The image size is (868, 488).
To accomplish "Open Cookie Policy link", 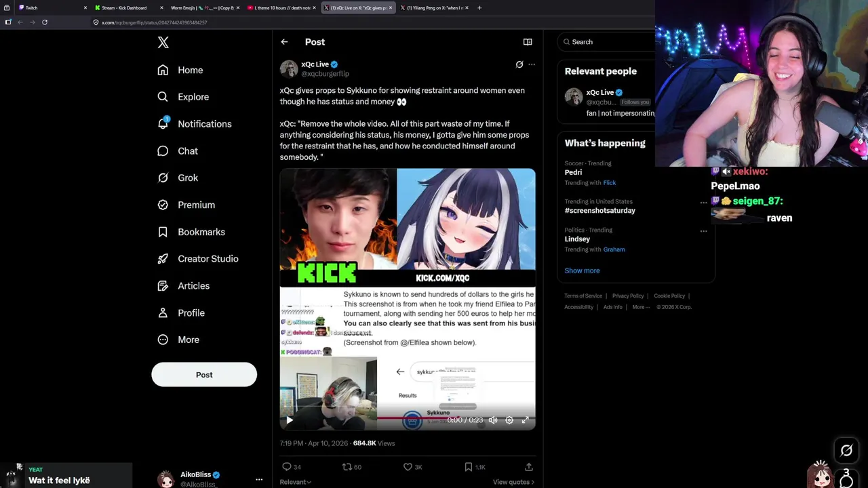I will click(x=669, y=296).
